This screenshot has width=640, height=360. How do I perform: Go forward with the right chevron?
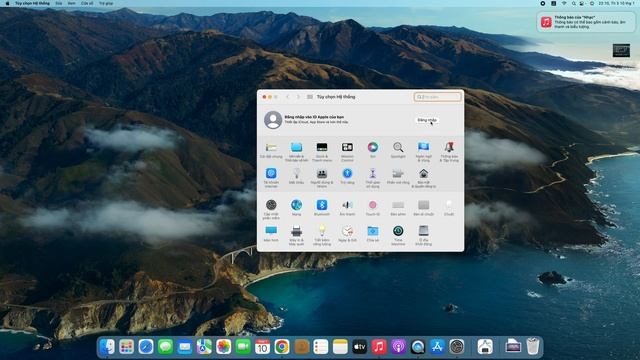tap(298, 97)
